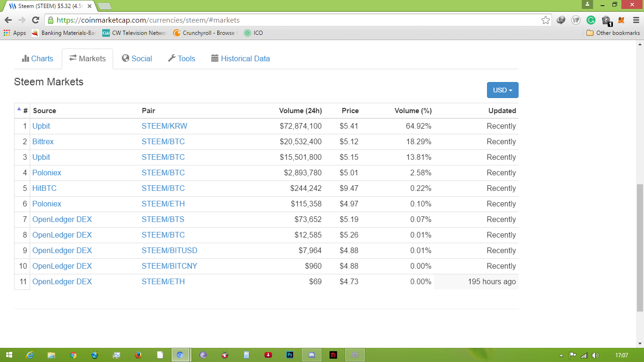Click the page vertical scrollbar thumb

click(x=640, y=247)
